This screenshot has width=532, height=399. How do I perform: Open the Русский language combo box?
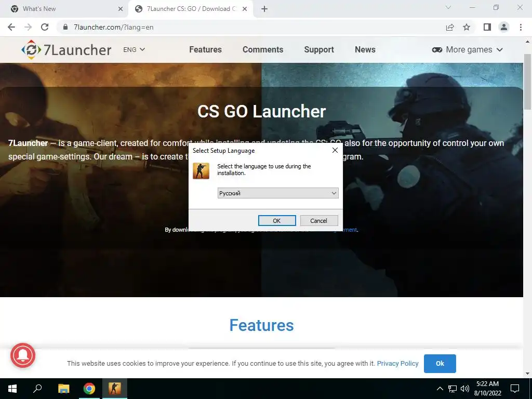click(x=278, y=193)
